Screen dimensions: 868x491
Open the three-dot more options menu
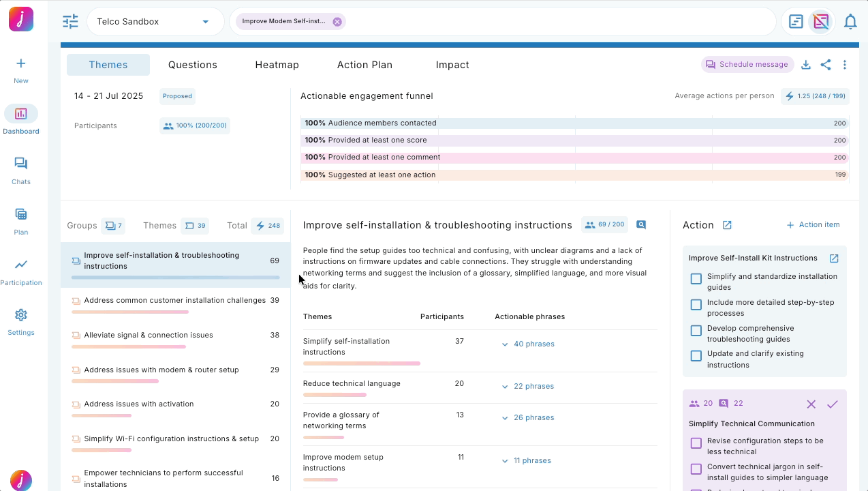point(845,65)
